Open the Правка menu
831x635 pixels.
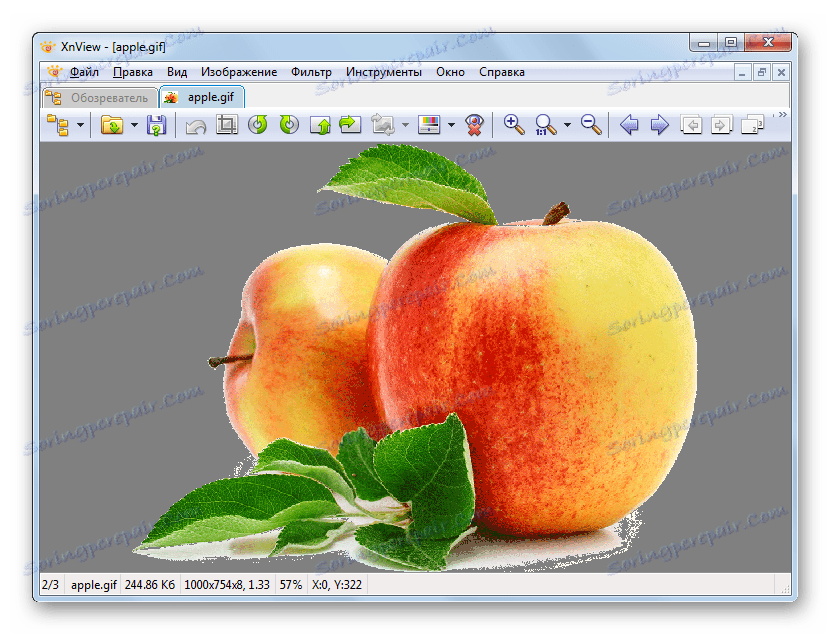pyautogui.click(x=132, y=72)
